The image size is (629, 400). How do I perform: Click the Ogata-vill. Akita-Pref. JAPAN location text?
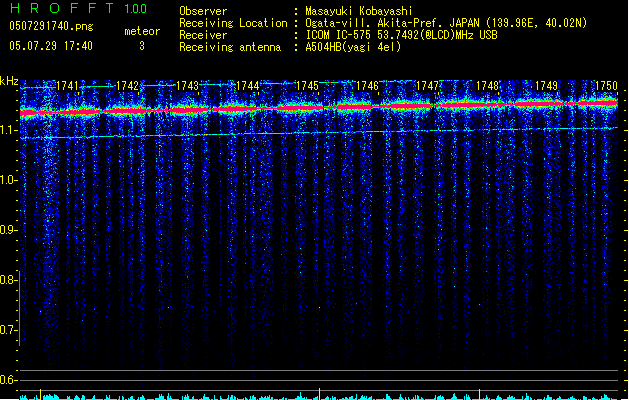446,23
